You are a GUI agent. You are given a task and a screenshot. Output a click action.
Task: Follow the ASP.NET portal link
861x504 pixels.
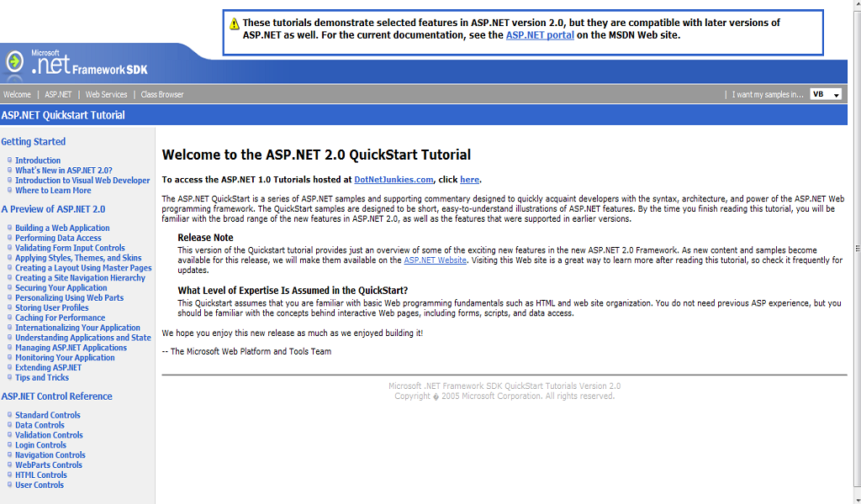[540, 35]
